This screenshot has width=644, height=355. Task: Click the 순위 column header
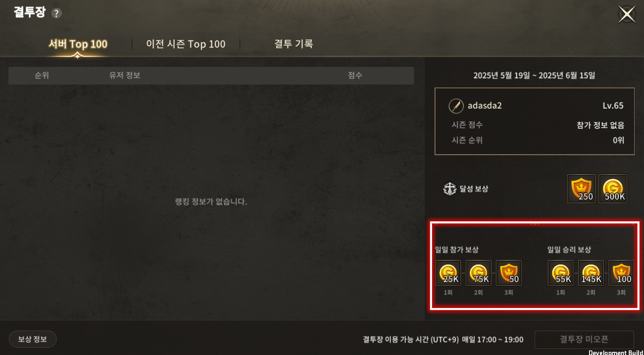coord(42,76)
